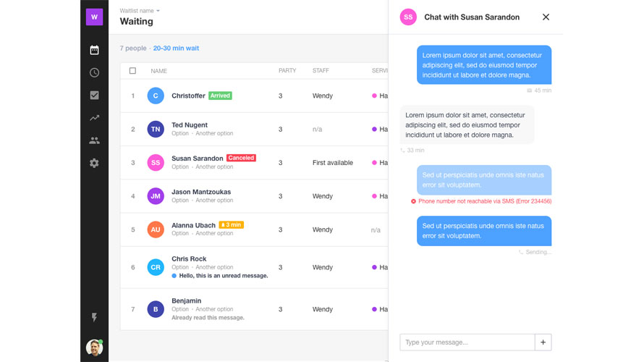Sort by the NAME column header

(158, 71)
